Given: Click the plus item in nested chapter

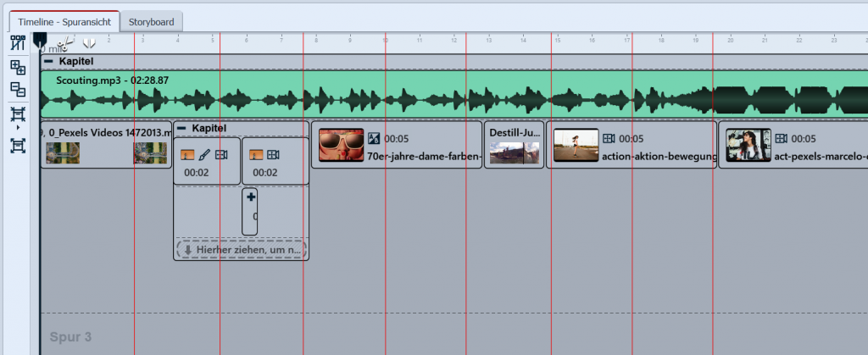Looking at the screenshot, I should point(250,211).
